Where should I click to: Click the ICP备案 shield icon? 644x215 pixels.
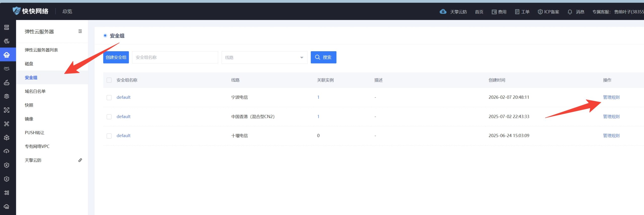coord(540,12)
